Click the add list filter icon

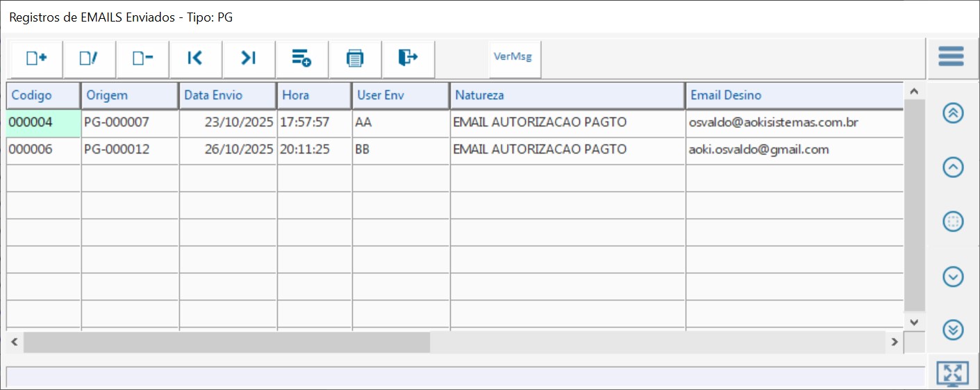point(301,59)
